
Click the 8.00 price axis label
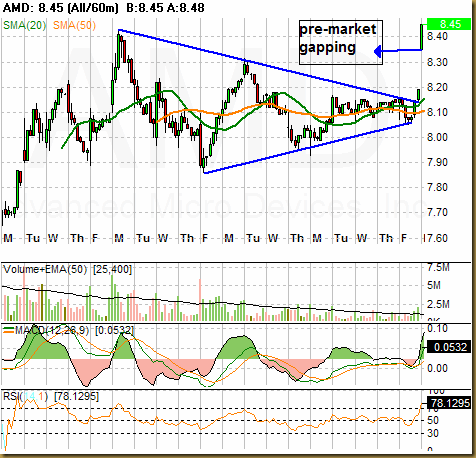click(x=437, y=137)
